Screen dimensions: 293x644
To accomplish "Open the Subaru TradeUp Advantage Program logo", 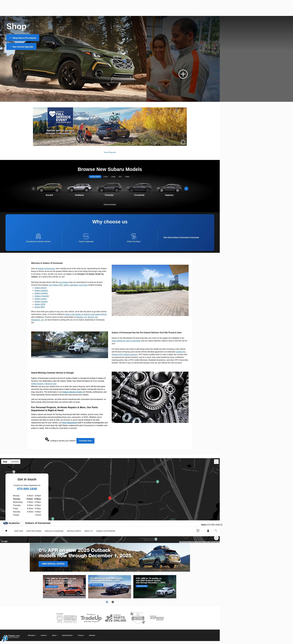I will point(91,618).
